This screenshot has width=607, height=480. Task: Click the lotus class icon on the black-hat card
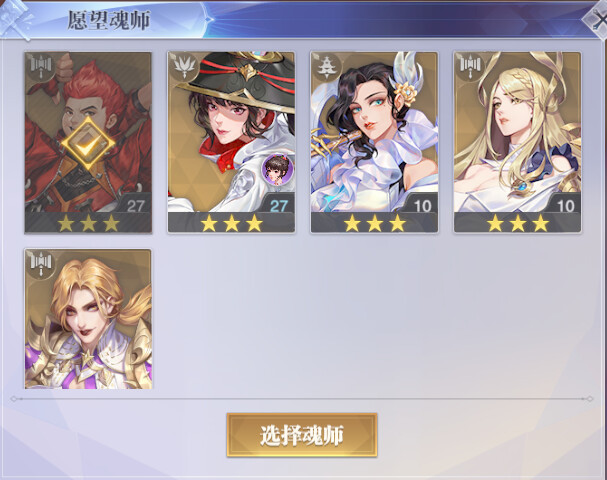[183, 67]
